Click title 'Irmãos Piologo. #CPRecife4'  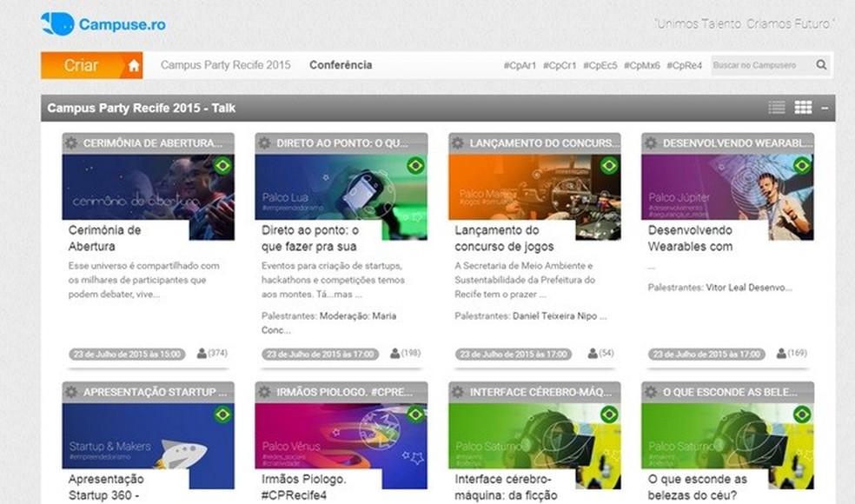(304, 487)
